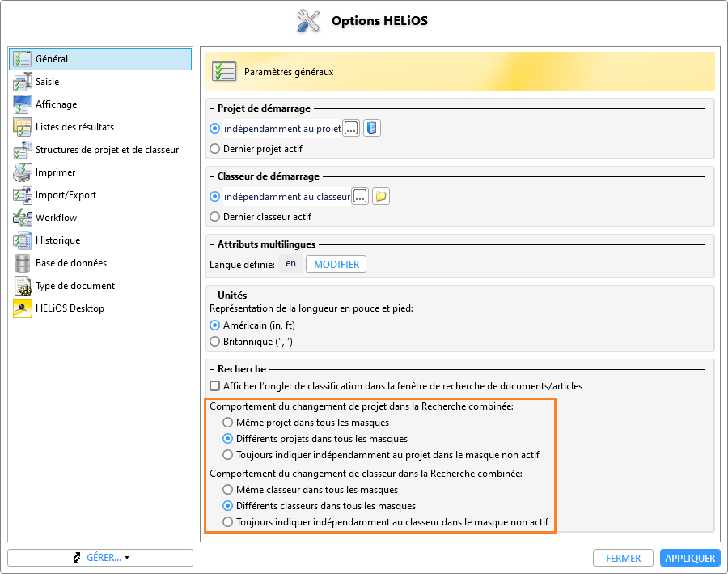Open the Général settings page
Viewport: 728px width, 574px height.
pos(100,59)
